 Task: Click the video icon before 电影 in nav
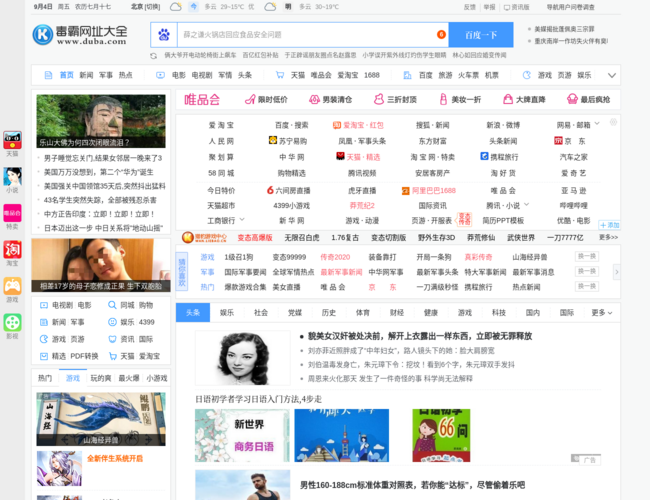tap(160, 75)
